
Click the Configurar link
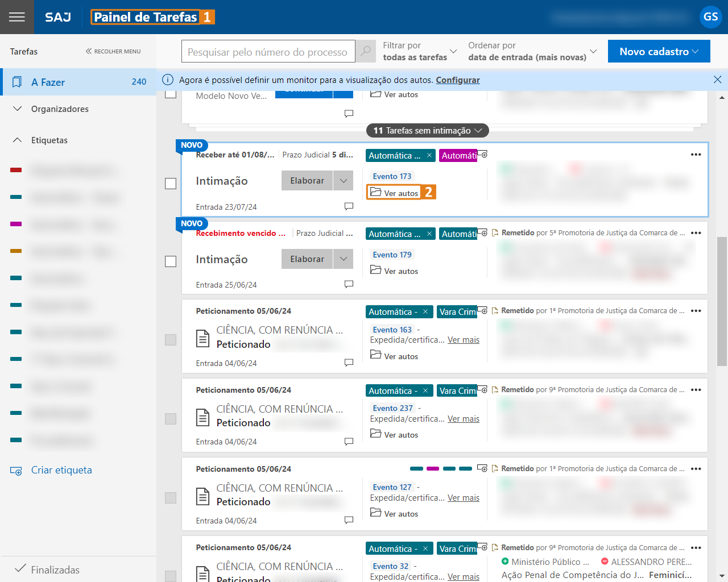click(458, 80)
